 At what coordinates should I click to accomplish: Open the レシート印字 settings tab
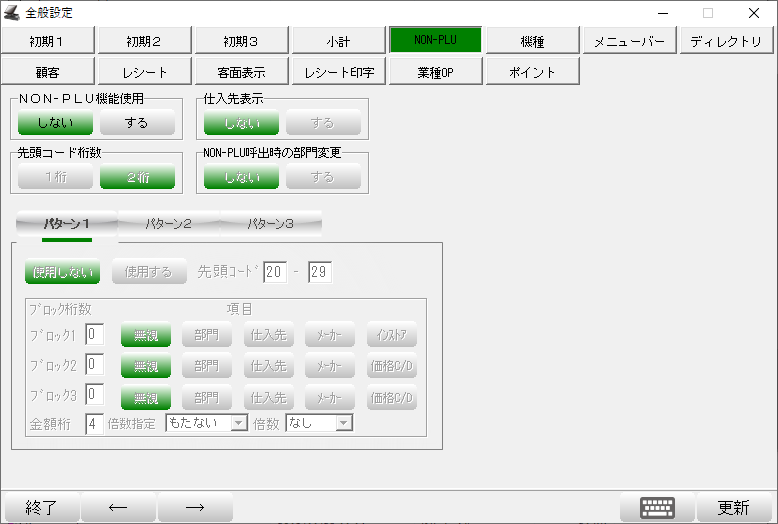click(339, 72)
